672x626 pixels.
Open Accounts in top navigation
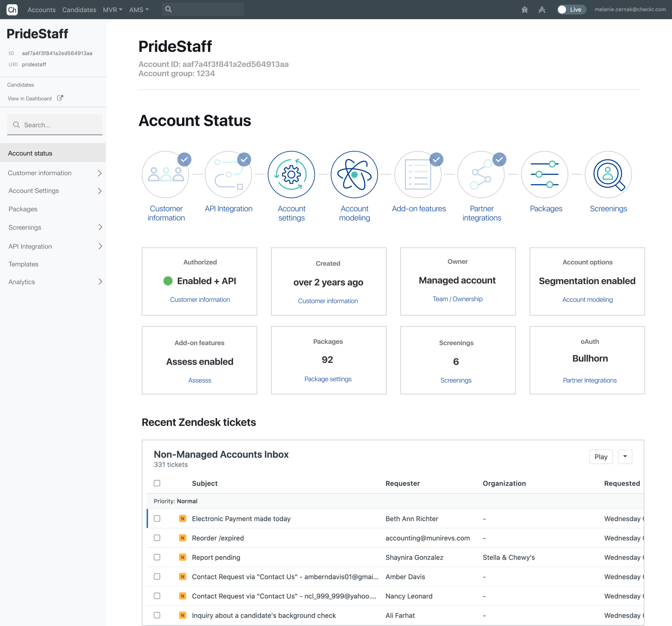(42, 10)
